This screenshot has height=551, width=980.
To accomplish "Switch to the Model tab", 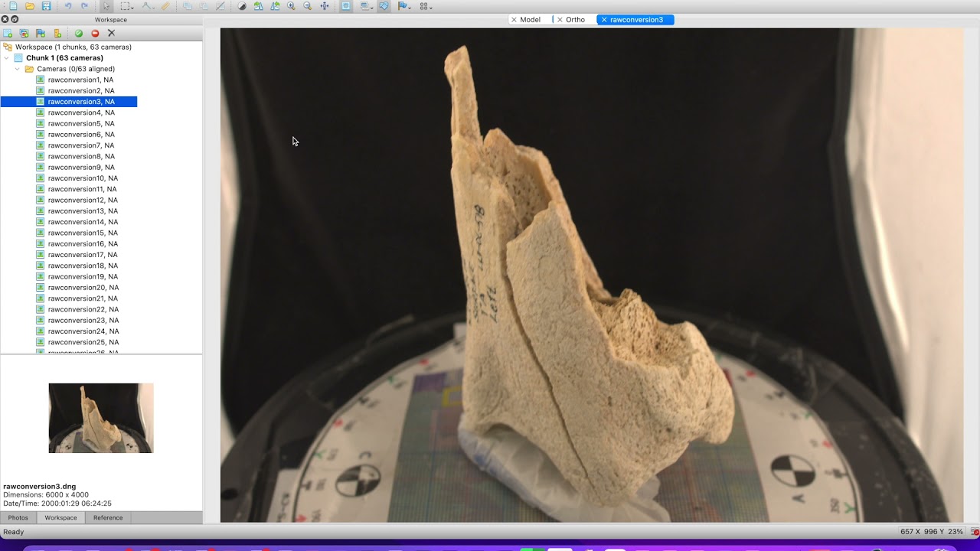I will click(531, 20).
